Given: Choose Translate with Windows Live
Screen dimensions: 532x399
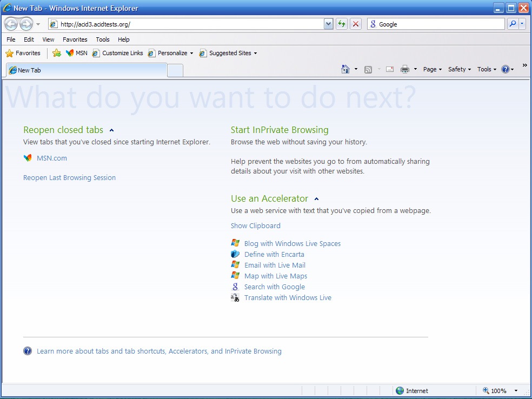Looking at the screenshot, I should click(x=288, y=298).
